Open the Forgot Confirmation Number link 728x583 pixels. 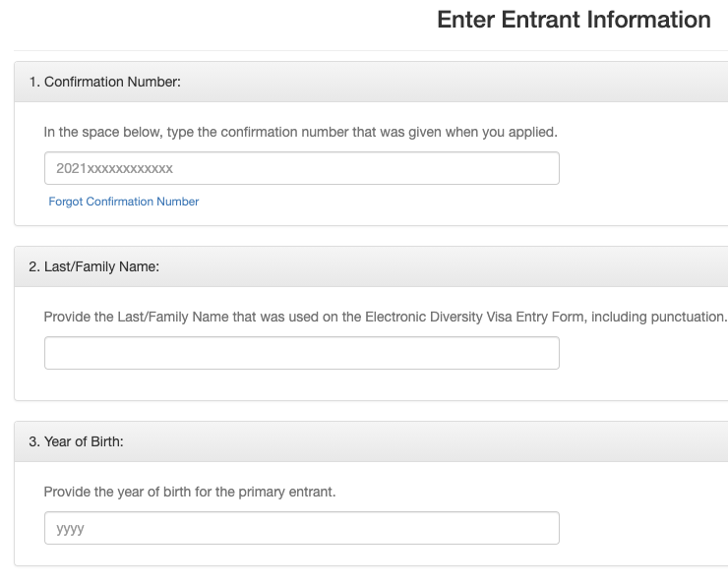pos(124,202)
